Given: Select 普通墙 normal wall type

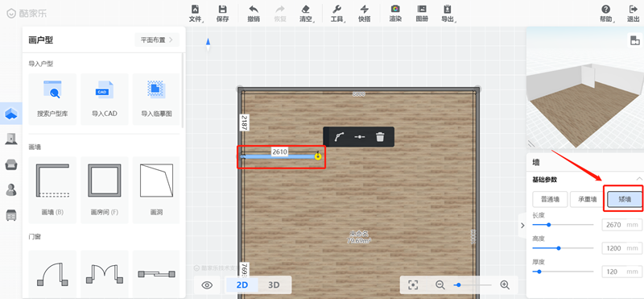Looking at the screenshot, I should (x=550, y=199).
